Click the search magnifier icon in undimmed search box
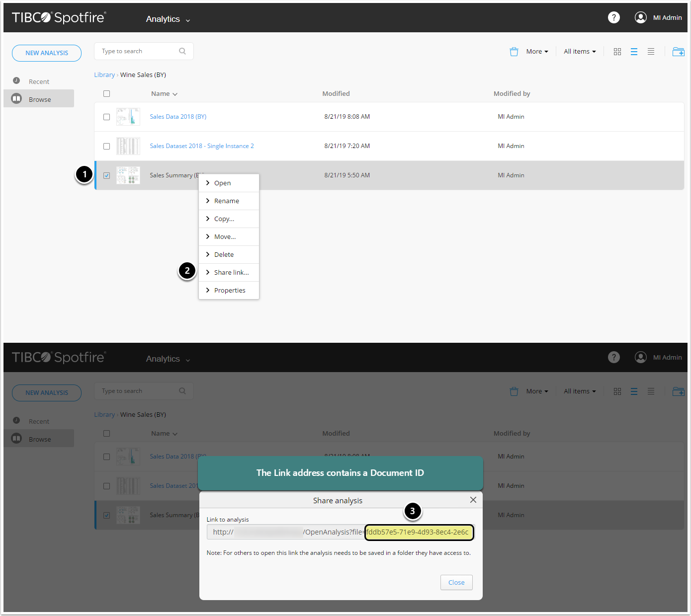This screenshot has width=691, height=616. click(182, 51)
